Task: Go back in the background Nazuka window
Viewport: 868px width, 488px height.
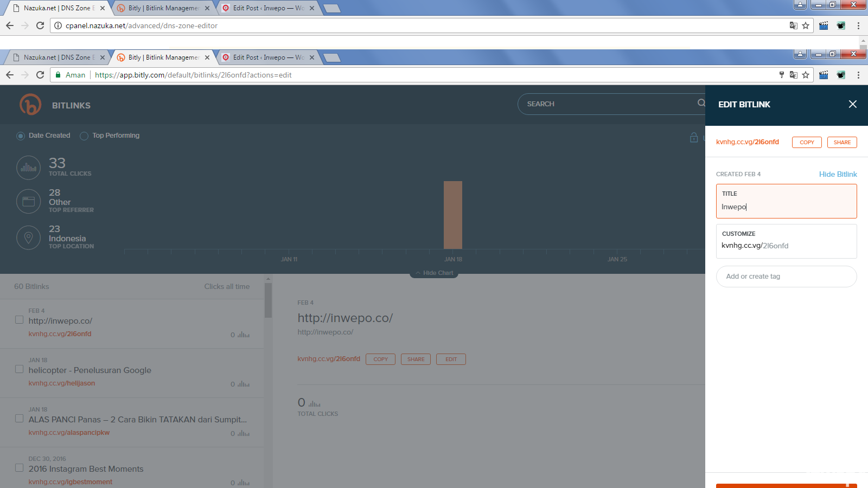Action: [10, 25]
